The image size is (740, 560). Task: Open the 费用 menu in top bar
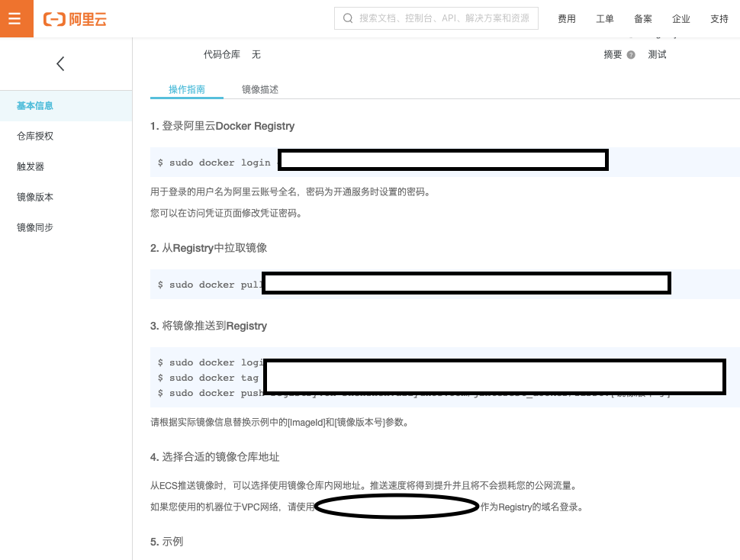(567, 19)
